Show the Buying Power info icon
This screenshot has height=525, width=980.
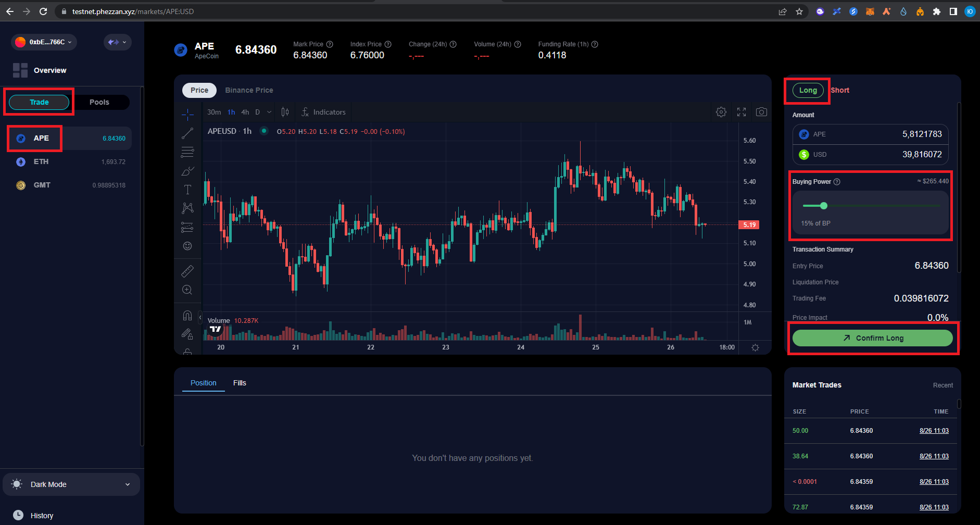837,182
